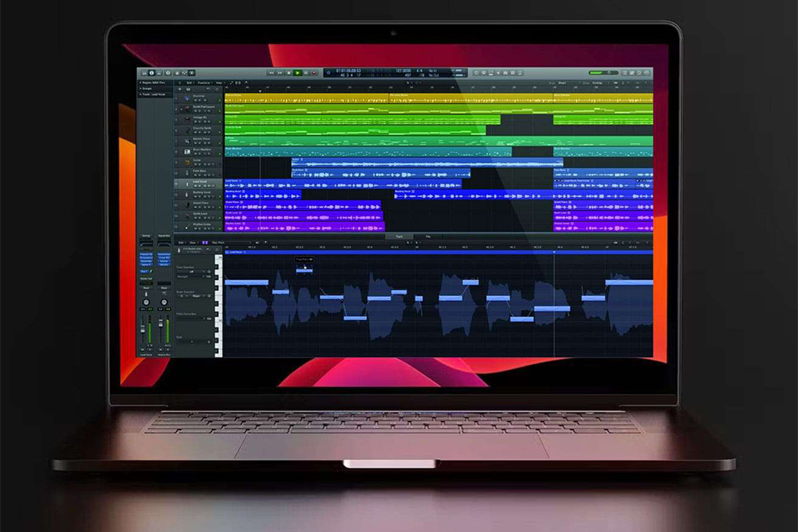The height and width of the screenshot is (532, 798).
Task: Click the Setting button on Lead Vocal strip
Action: 146,236
